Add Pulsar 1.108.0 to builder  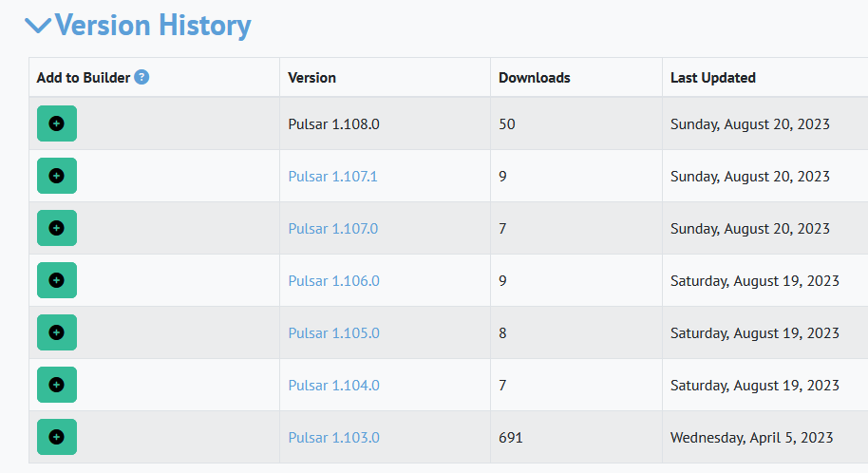(56, 123)
